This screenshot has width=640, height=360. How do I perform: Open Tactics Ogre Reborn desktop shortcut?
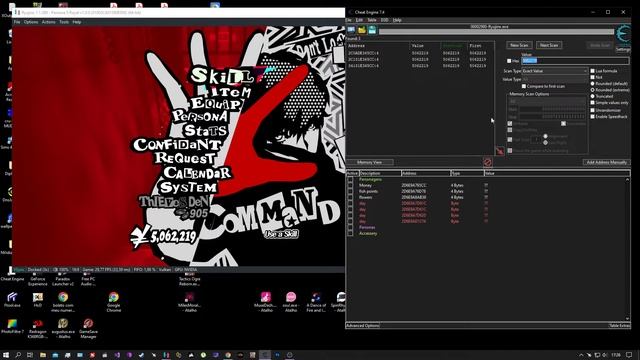click(x=189, y=278)
